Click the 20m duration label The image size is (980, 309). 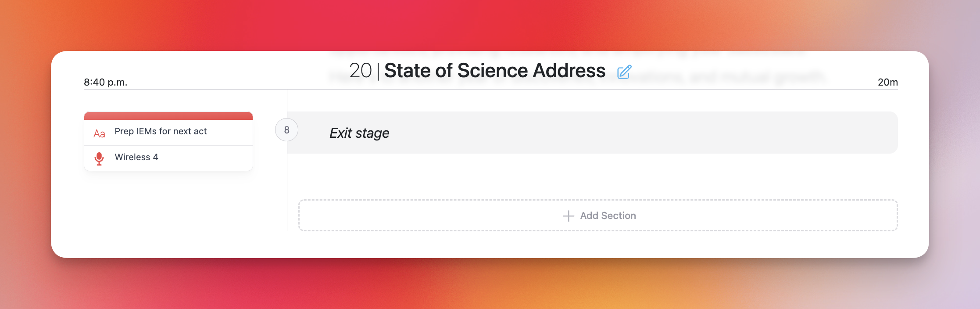tap(887, 83)
